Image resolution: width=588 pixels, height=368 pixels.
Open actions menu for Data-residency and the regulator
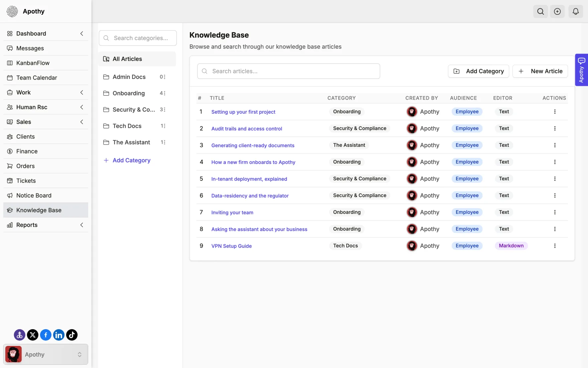tap(555, 195)
